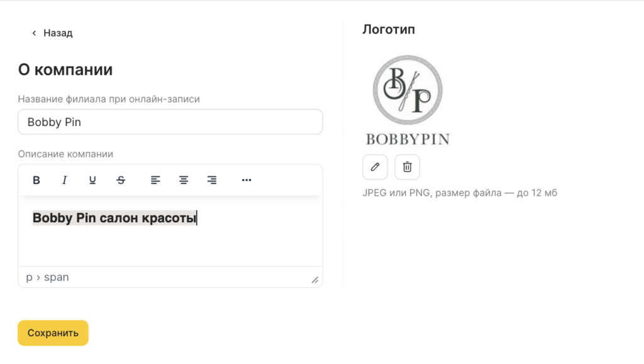
Task: Select the 'p' element in editor path
Action: coord(29,277)
